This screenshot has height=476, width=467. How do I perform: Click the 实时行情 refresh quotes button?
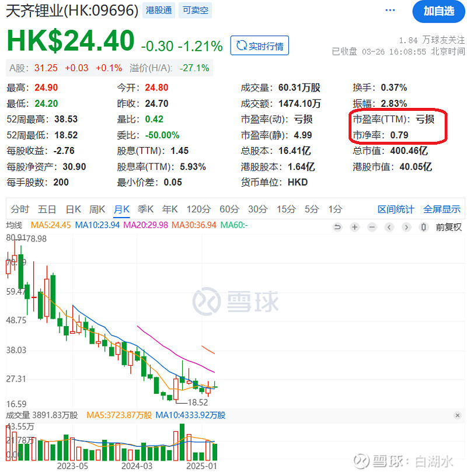tap(260, 45)
